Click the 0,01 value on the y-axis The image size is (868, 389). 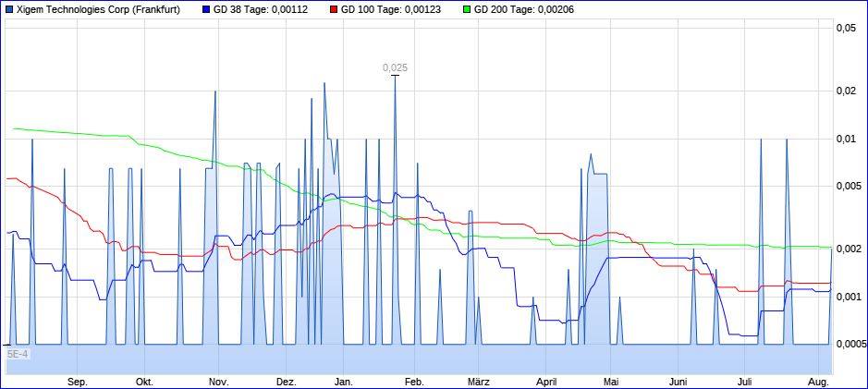pyautogui.click(x=845, y=139)
